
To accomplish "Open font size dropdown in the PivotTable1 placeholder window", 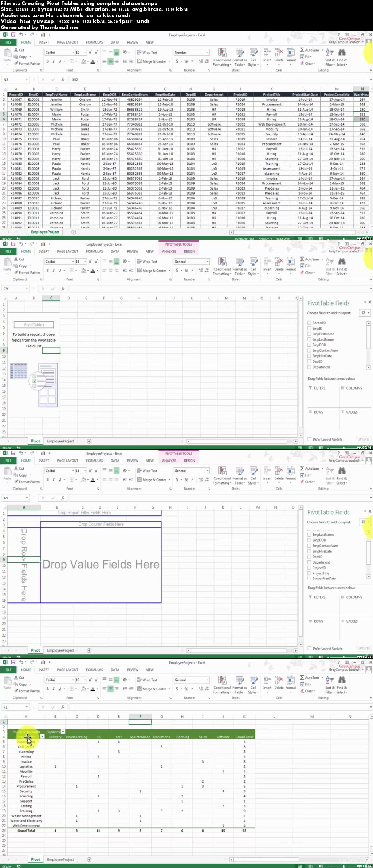I will pyautogui.click(x=85, y=262).
